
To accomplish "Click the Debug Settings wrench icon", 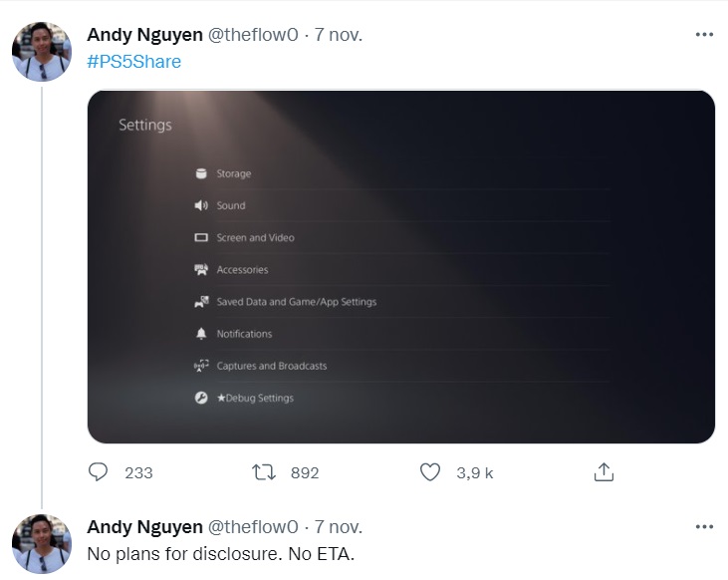I will pyautogui.click(x=201, y=398).
